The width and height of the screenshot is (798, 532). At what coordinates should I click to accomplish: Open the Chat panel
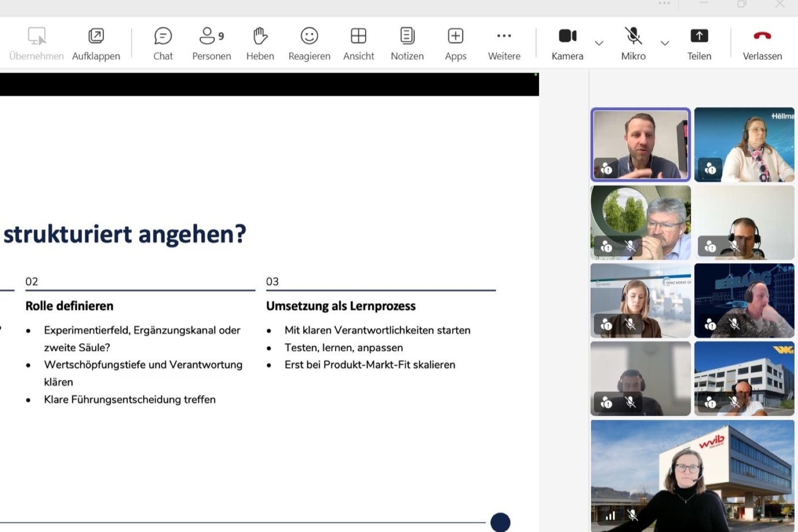[163, 43]
